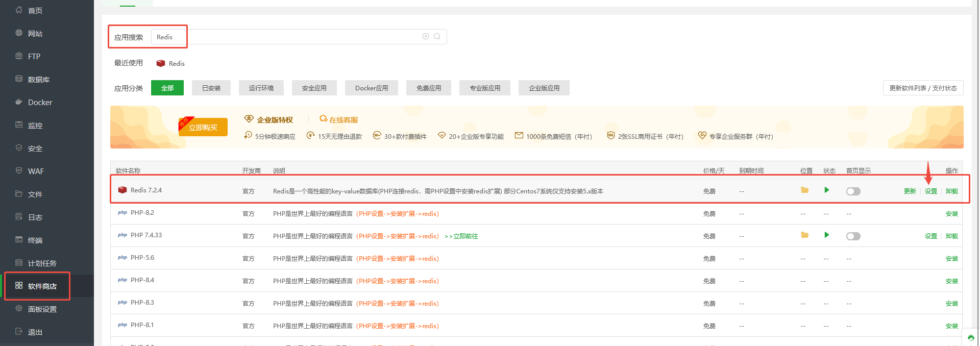Open Docker in the sidebar
Viewport: 980px width, 346px height.
coord(40,103)
